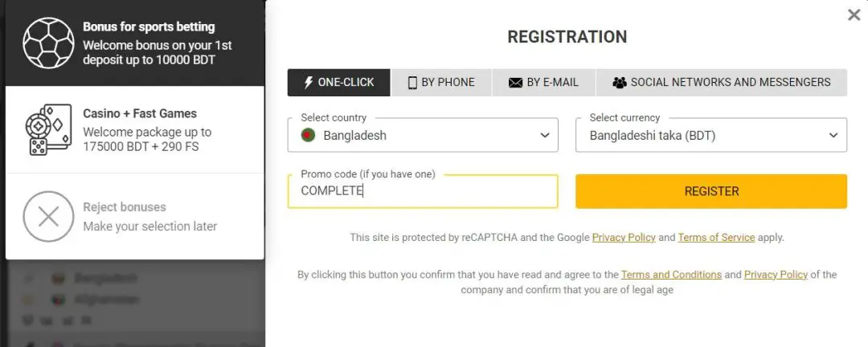Click the casino chips and cards icon
Screen dimensions: 868x347
pos(48,129)
